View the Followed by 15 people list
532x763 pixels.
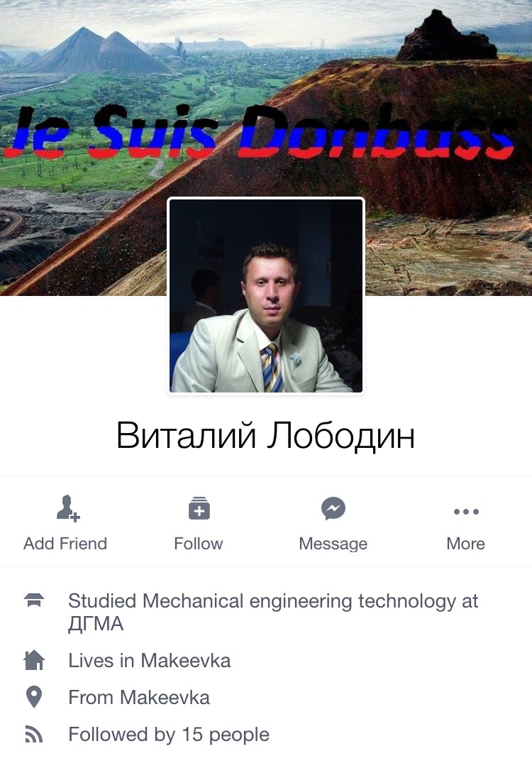pos(169,735)
